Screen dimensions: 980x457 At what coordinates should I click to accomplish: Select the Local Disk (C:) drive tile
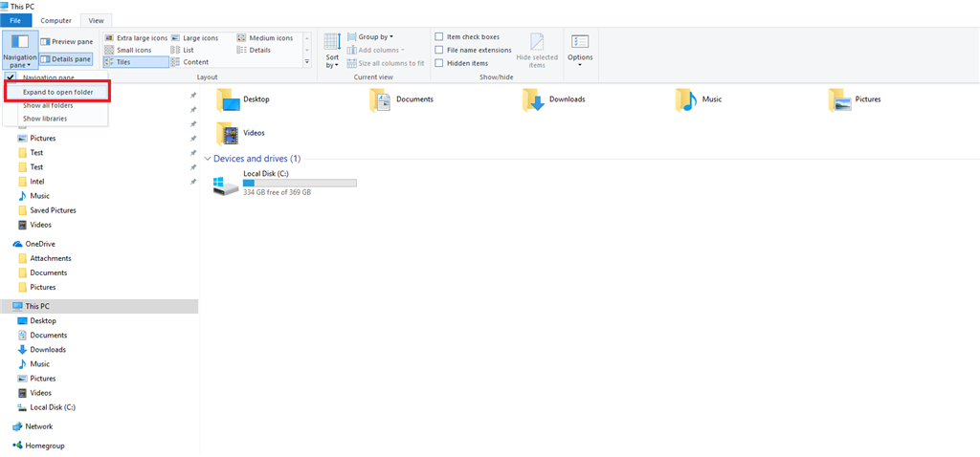pos(285,183)
